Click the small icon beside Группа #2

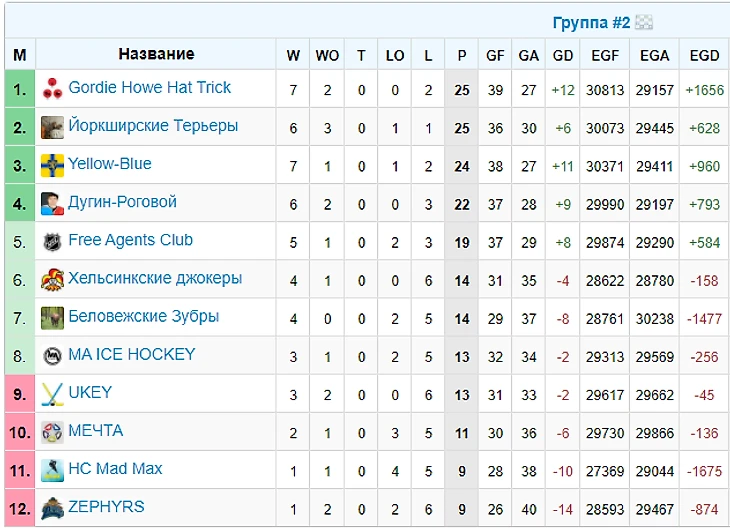[644, 22]
